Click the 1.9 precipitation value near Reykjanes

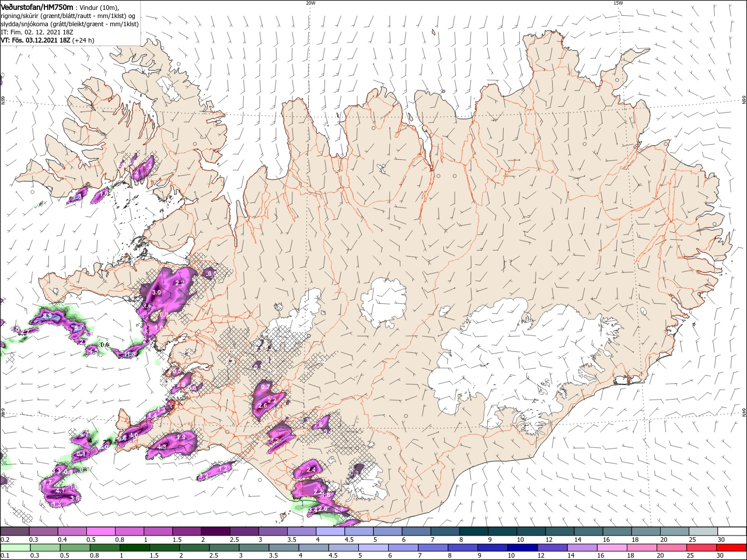[181, 437]
